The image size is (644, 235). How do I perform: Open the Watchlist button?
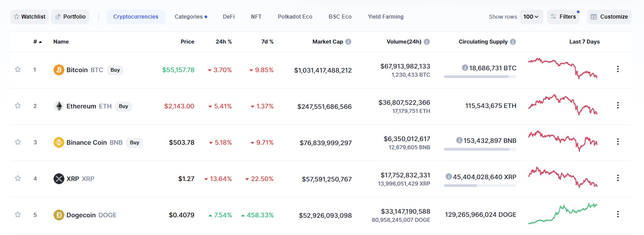[x=29, y=17]
